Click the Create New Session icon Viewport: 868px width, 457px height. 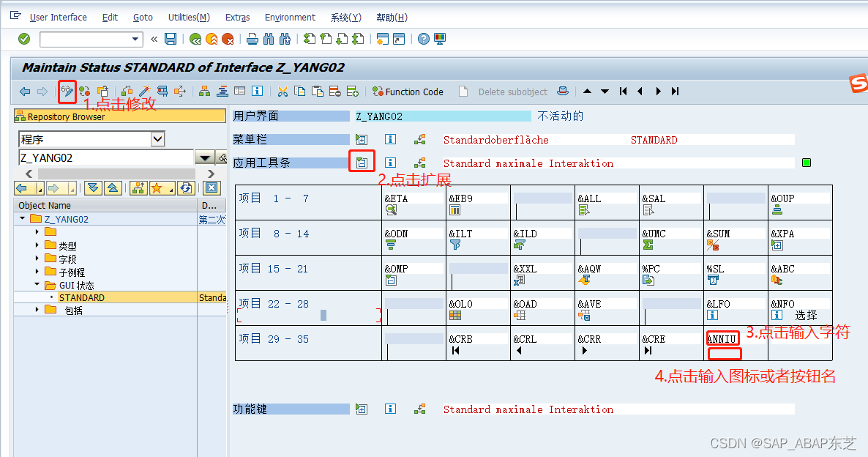coord(383,39)
